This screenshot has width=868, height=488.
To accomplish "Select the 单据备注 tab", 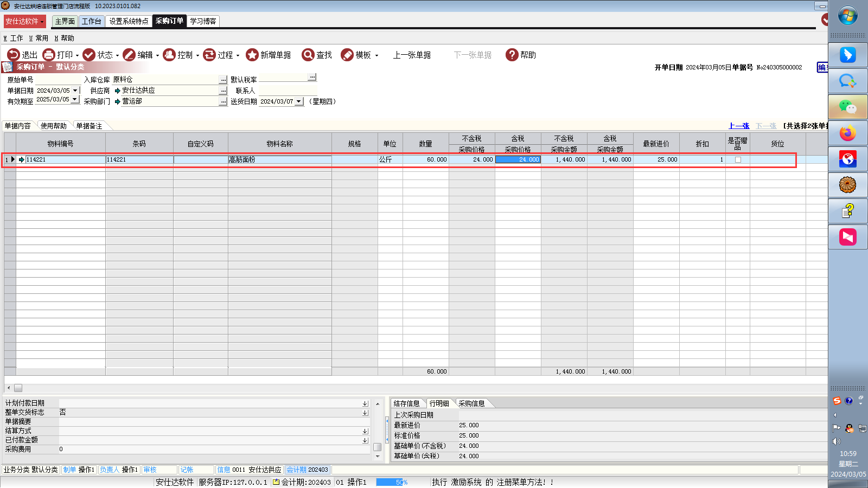I will pos(89,126).
